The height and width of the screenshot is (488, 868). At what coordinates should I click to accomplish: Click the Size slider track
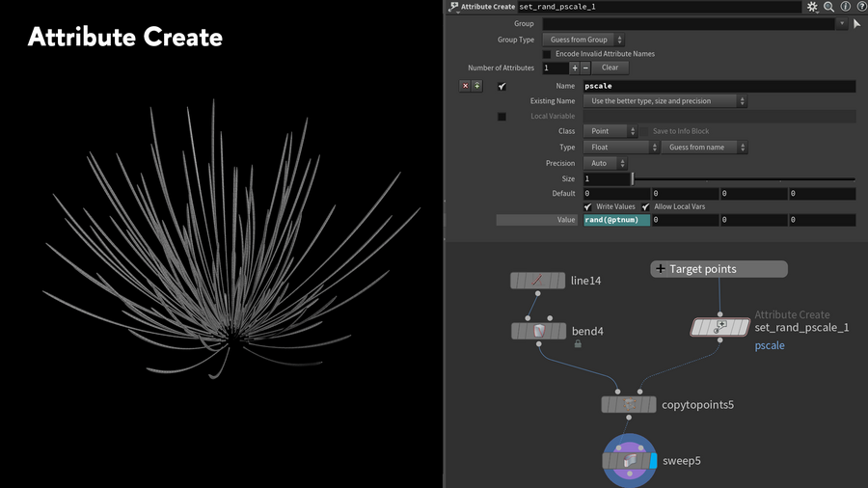point(743,179)
